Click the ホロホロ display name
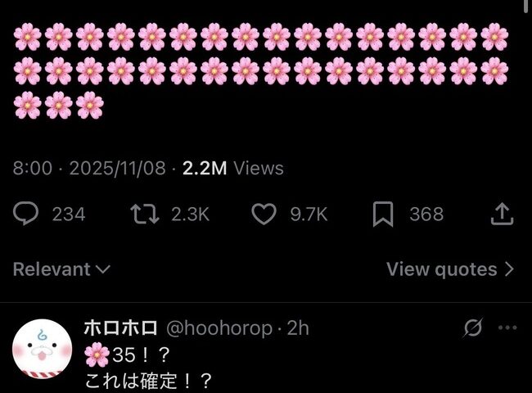Image resolution: width=532 pixels, height=393 pixels. click(x=120, y=327)
